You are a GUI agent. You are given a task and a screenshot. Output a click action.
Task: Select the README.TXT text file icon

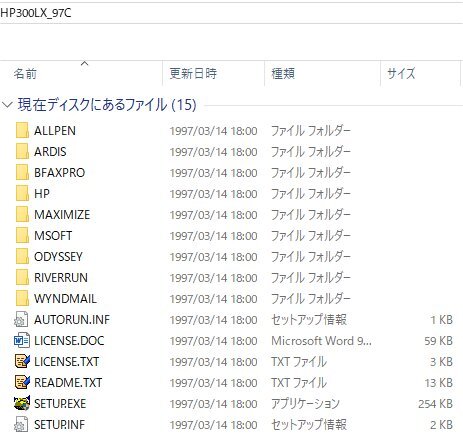tap(22, 382)
